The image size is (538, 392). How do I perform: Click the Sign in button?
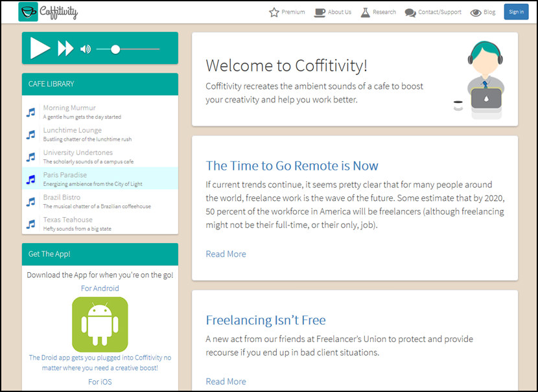click(516, 12)
